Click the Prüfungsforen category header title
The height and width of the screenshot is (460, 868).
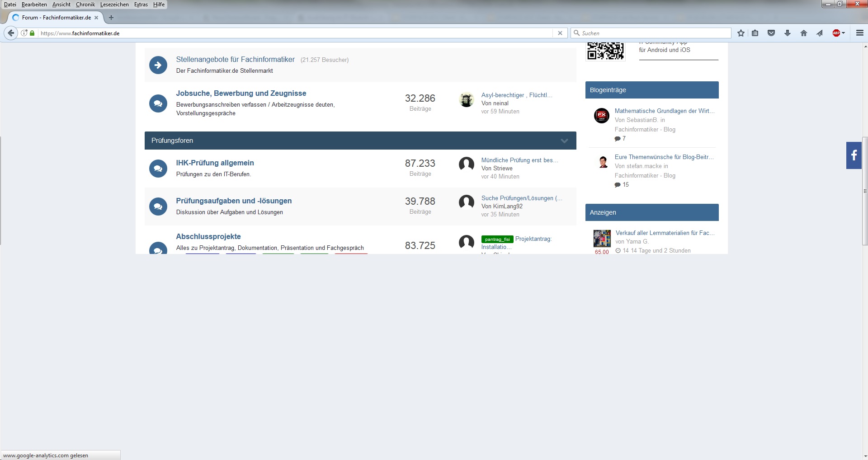pyautogui.click(x=172, y=141)
